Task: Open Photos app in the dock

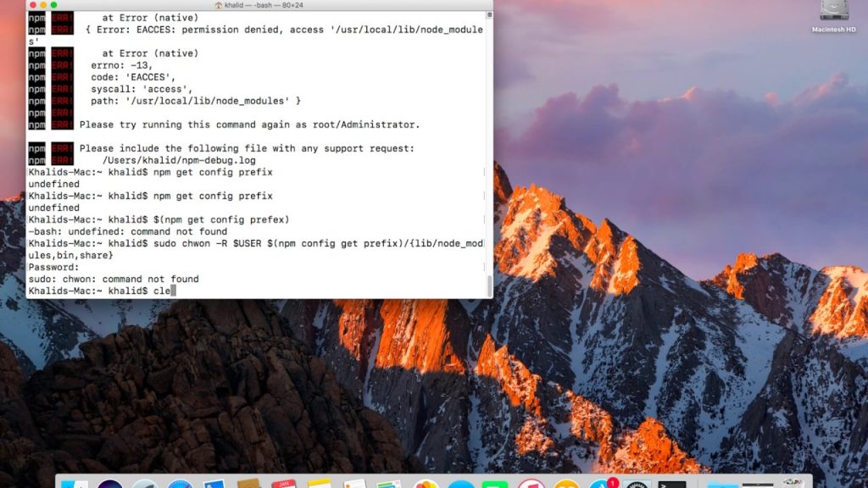Action: pos(426,485)
